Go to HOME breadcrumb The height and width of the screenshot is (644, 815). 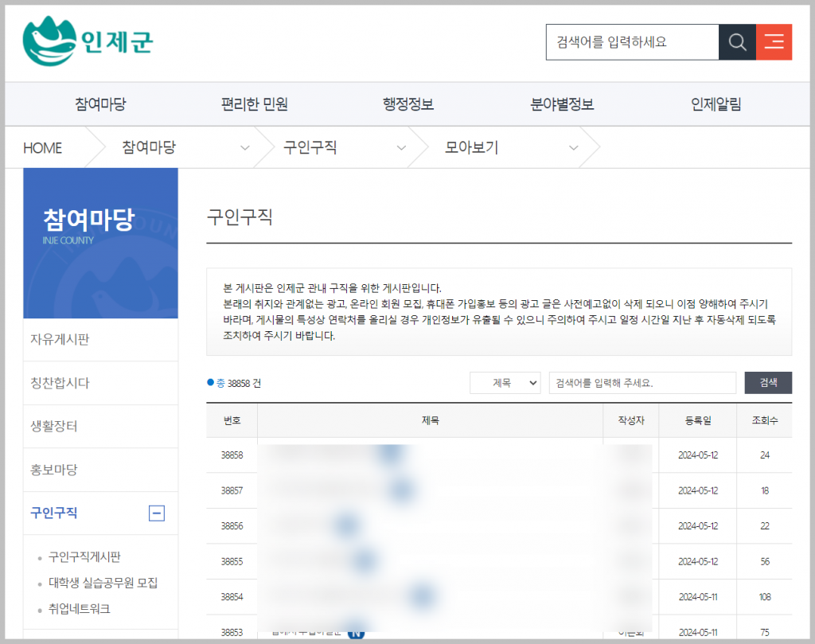tap(43, 148)
